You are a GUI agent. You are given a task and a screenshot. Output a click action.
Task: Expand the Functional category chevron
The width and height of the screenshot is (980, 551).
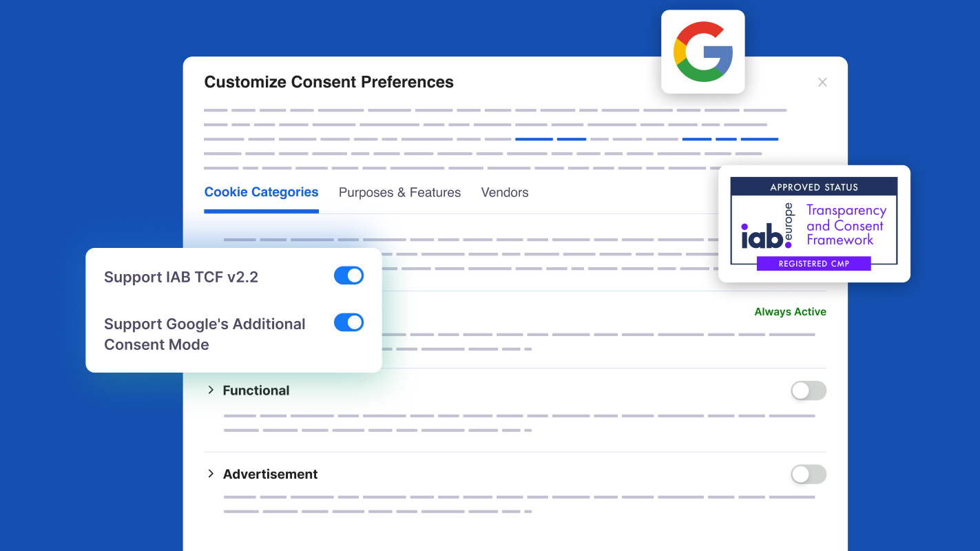pyautogui.click(x=211, y=390)
